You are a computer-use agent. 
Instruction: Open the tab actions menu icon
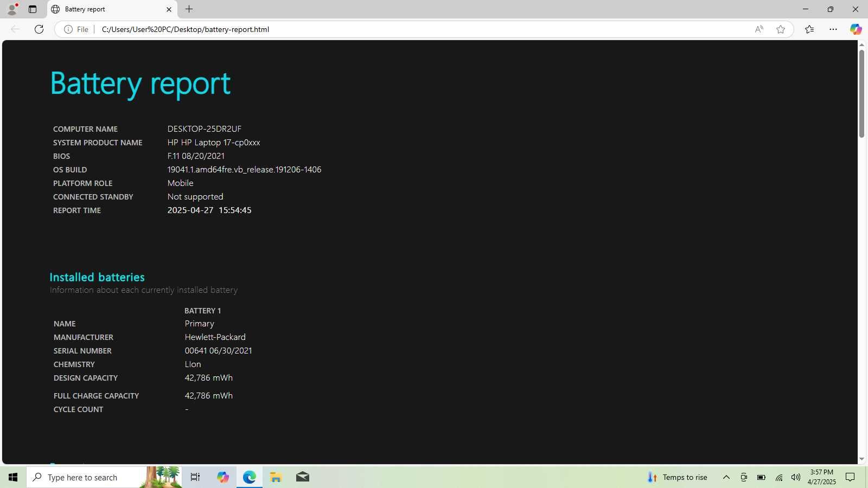tap(33, 9)
